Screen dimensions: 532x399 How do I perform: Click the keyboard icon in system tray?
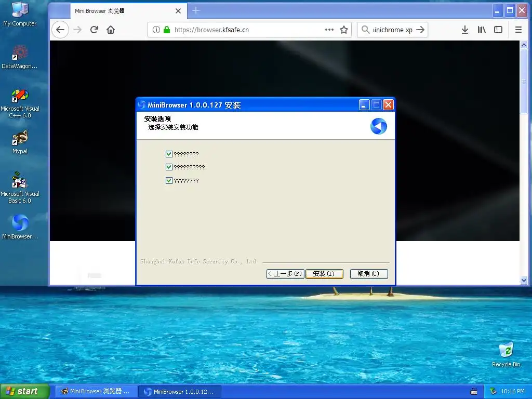(474, 392)
